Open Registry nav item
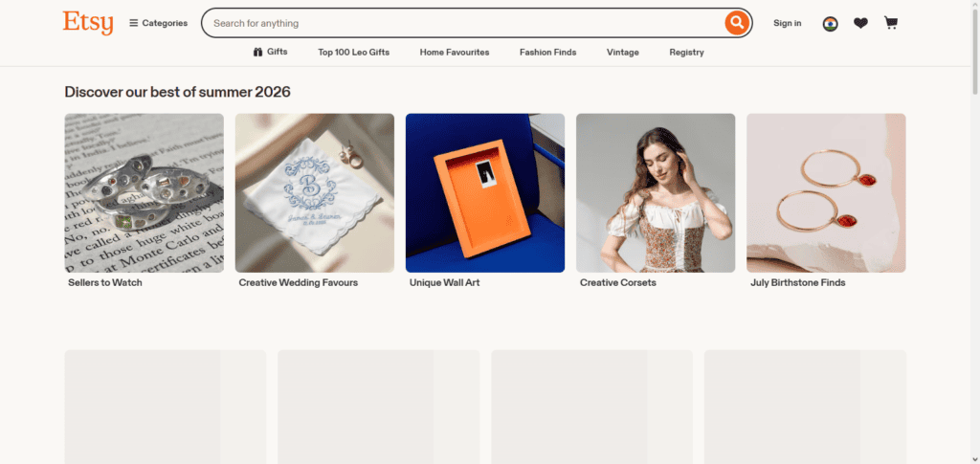The width and height of the screenshot is (980, 464). [686, 53]
